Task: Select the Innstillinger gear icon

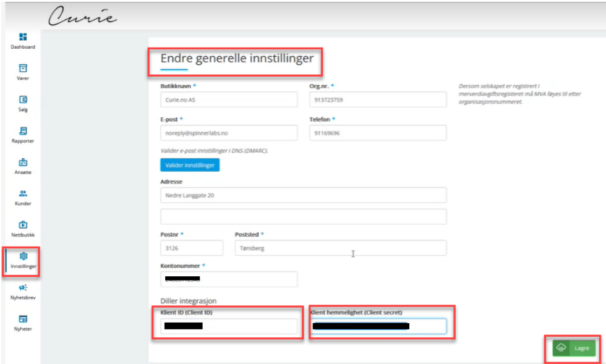Action: tap(23, 256)
